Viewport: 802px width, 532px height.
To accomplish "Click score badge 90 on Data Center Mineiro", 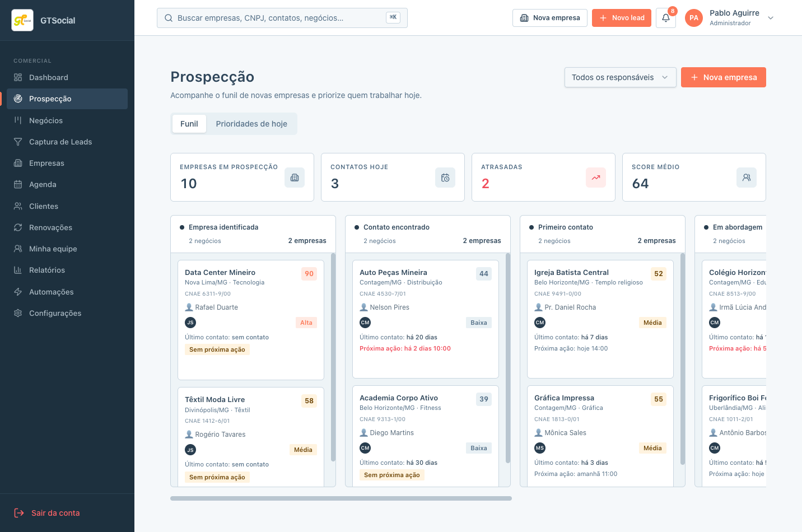I will (309, 274).
